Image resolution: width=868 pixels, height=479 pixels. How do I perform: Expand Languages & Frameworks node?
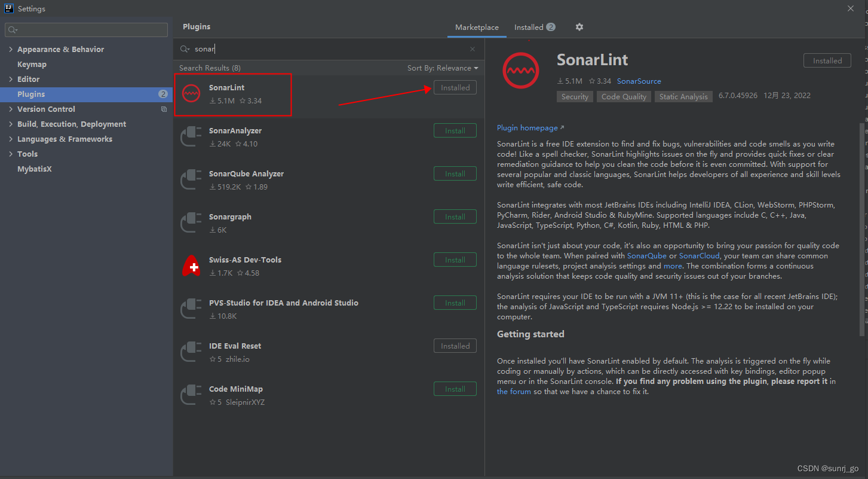[11, 139]
